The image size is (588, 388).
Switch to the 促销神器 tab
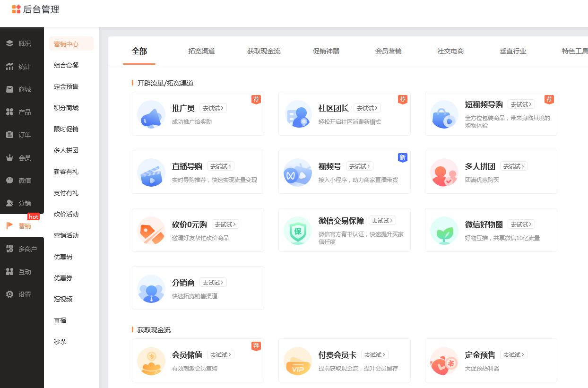[x=327, y=51]
